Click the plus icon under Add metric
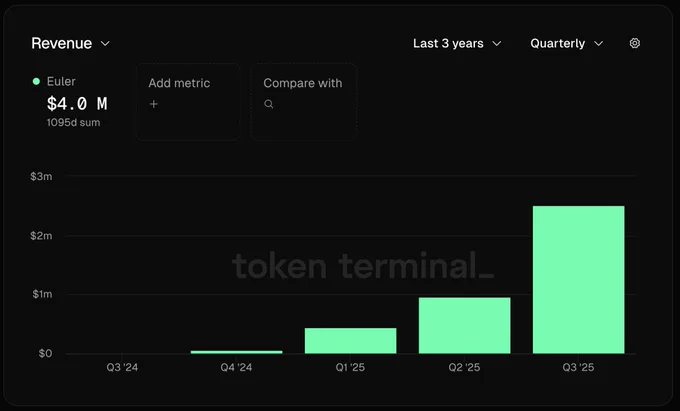 [154, 104]
